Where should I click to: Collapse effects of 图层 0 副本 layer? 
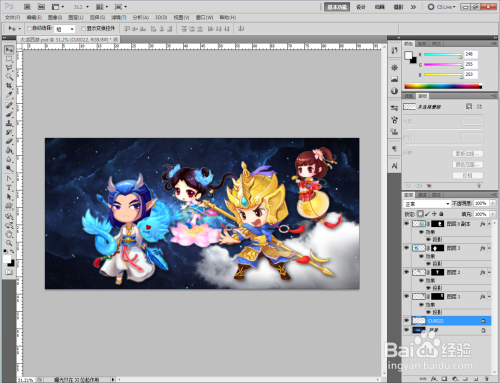(489, 224)
